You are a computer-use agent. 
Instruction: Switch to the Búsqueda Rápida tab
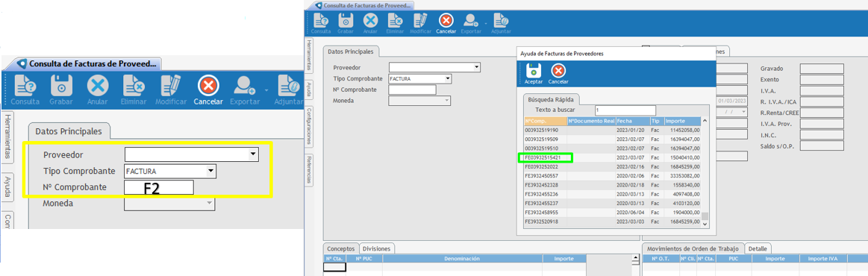pyautogui.click(x=552, y=100)
